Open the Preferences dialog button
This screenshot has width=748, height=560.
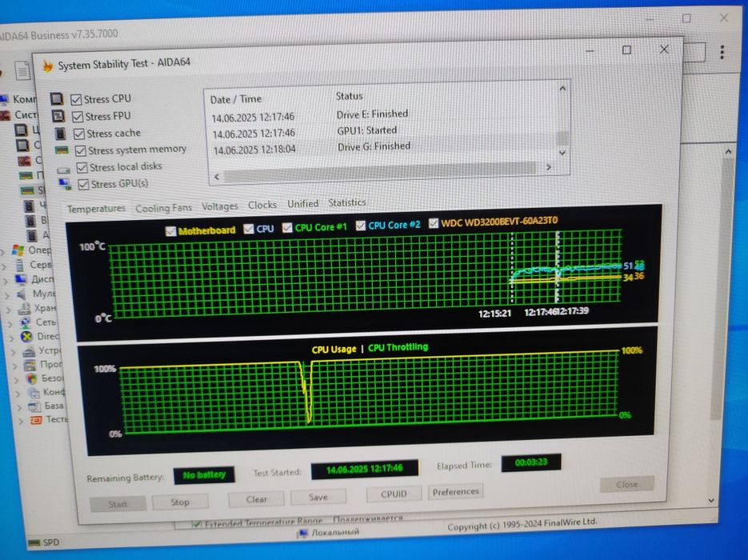click(455, 491)
